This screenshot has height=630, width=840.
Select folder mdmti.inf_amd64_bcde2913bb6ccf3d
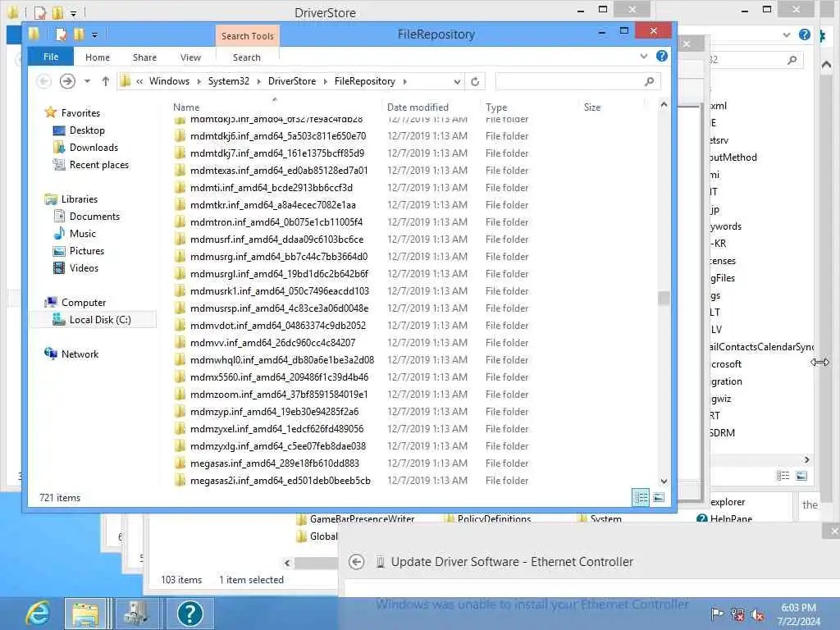271,188
